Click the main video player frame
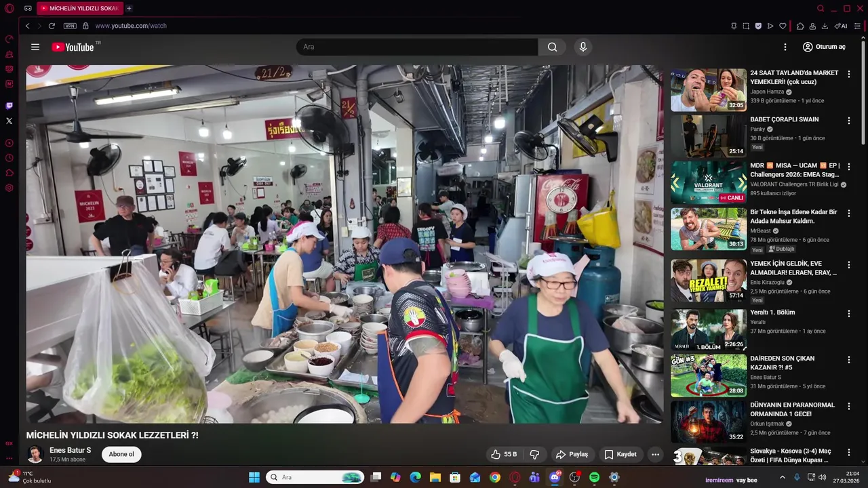Image resolution: width=868 pixels, height=488 pixels. click(x=344, y=244)
